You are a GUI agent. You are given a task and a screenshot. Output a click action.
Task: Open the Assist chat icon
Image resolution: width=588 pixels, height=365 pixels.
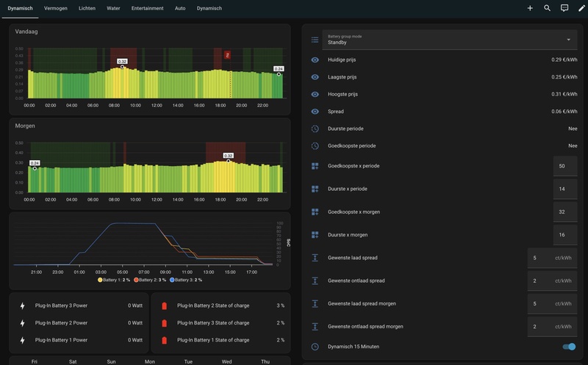pyautogui.click(x=564, y=8)
